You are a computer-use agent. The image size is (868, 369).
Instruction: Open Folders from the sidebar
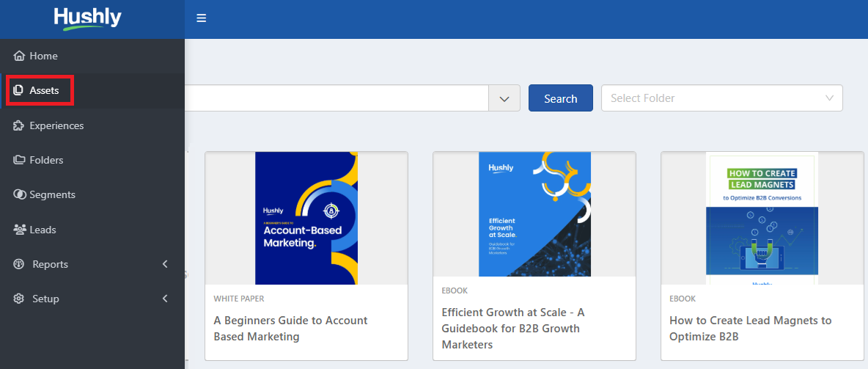pos(92,160)
